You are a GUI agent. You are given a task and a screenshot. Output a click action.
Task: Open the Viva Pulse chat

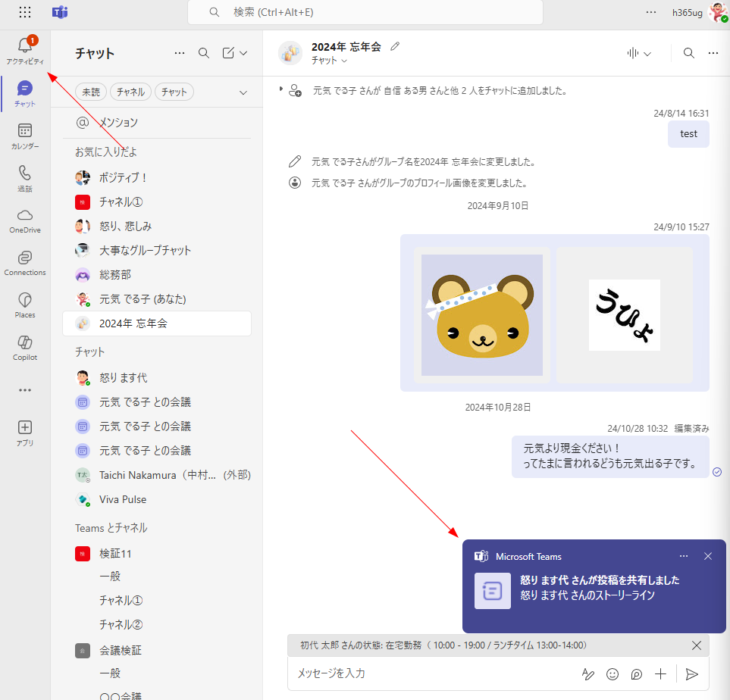(157, 499)
